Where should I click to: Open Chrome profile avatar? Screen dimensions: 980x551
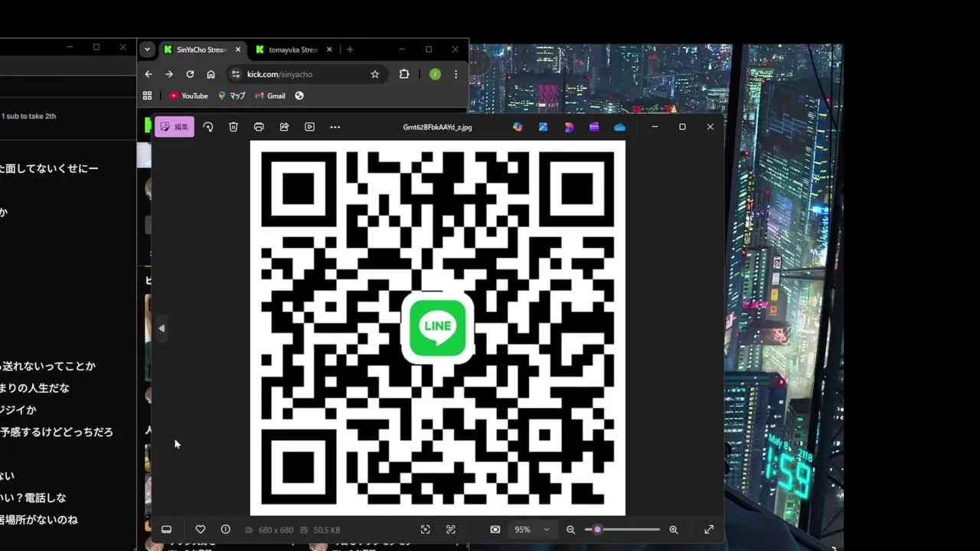[435, 74]
